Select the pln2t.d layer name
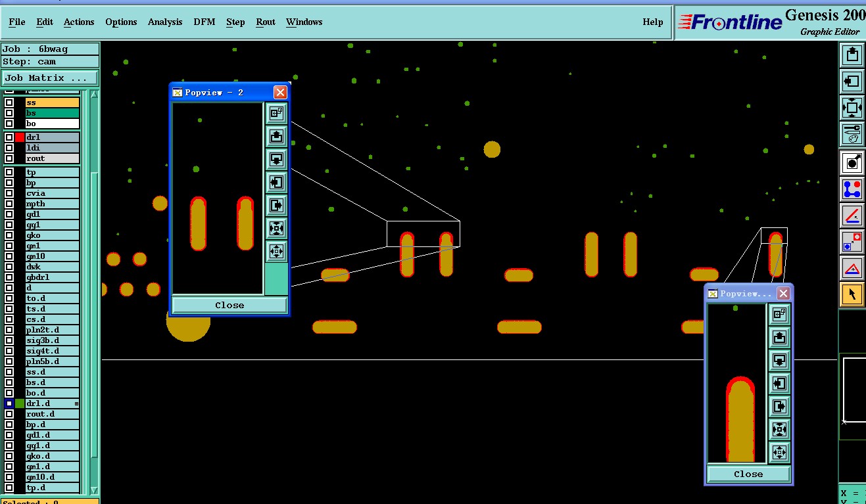The width and height of the screenshot is (866, 504). pos(53,330)
